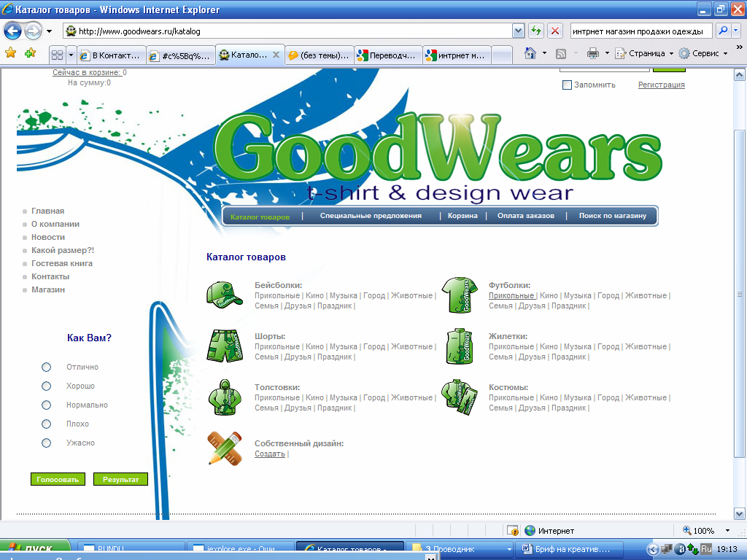This screenshot has width=747, height=560.
Task: Click the Home page icon
Action: pos(530,53)
